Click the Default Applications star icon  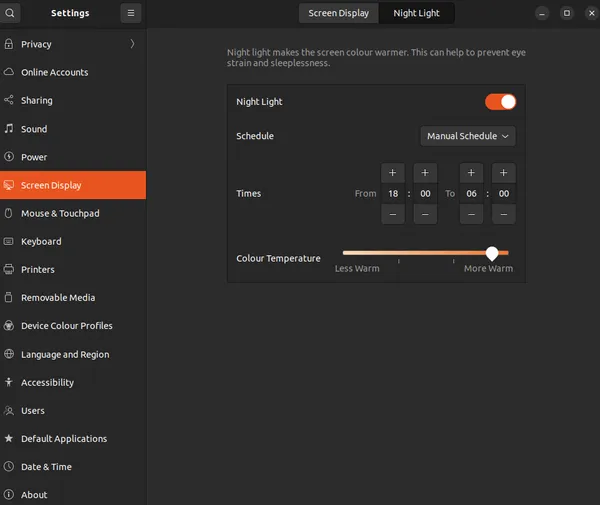click(9, 438)
